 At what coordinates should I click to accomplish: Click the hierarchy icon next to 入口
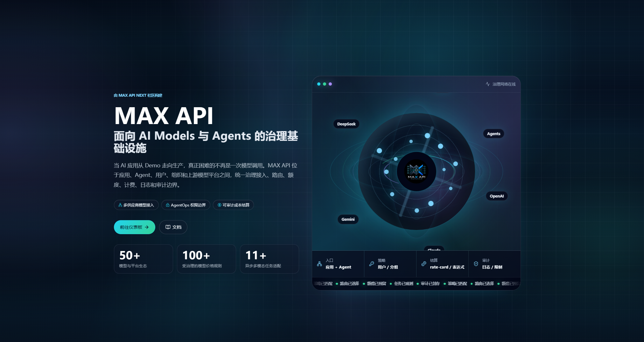pos(319,264)
